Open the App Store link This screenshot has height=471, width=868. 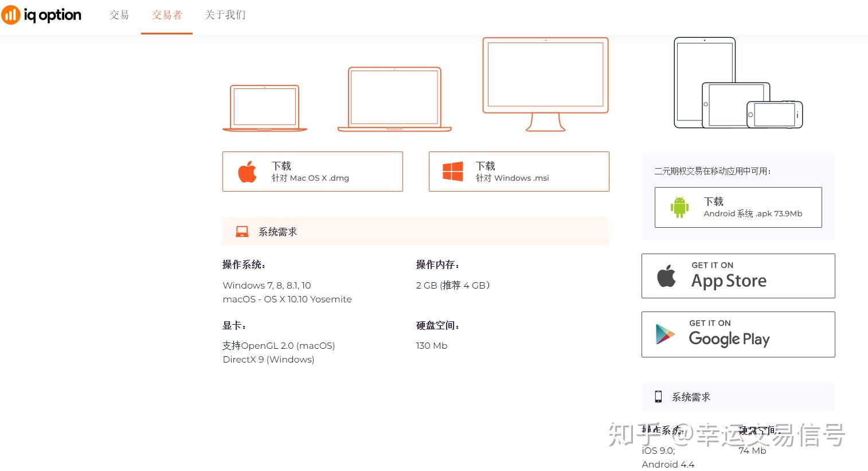(738, 276)
